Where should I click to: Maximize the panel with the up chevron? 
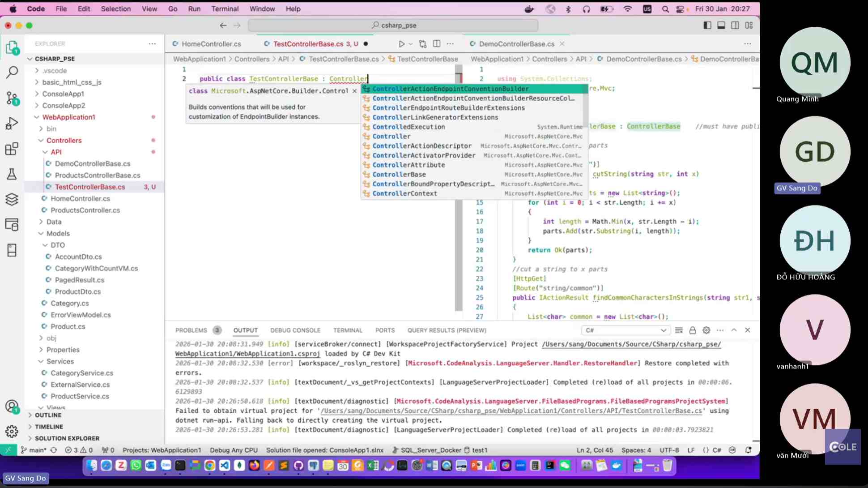click(x=734, y=330)
